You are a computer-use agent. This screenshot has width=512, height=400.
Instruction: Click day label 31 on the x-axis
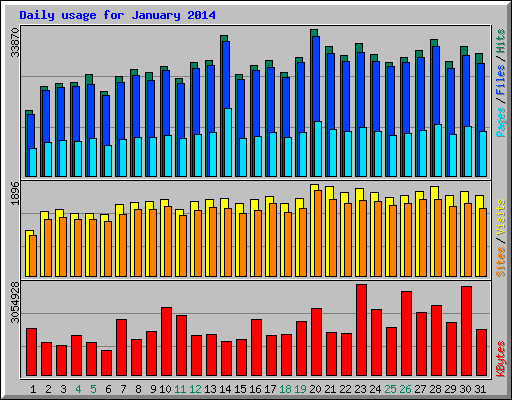pyautogui.click(x=480, y=389)
